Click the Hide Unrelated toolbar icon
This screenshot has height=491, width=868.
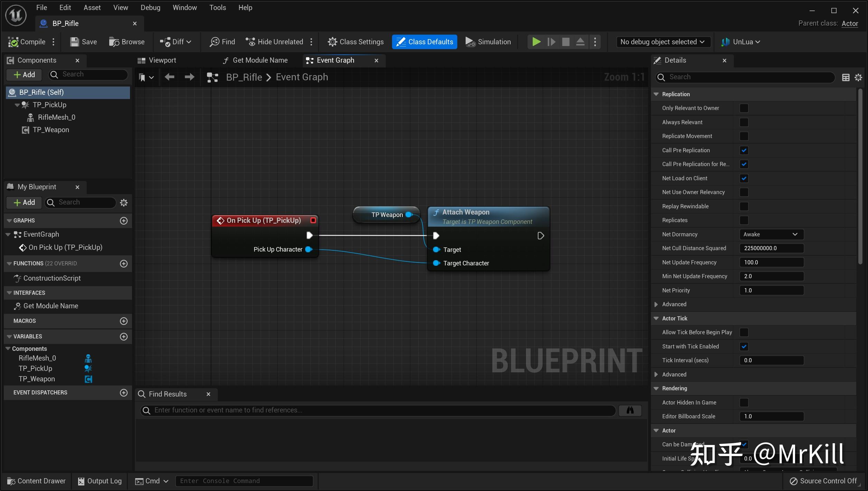coord(250,42)
